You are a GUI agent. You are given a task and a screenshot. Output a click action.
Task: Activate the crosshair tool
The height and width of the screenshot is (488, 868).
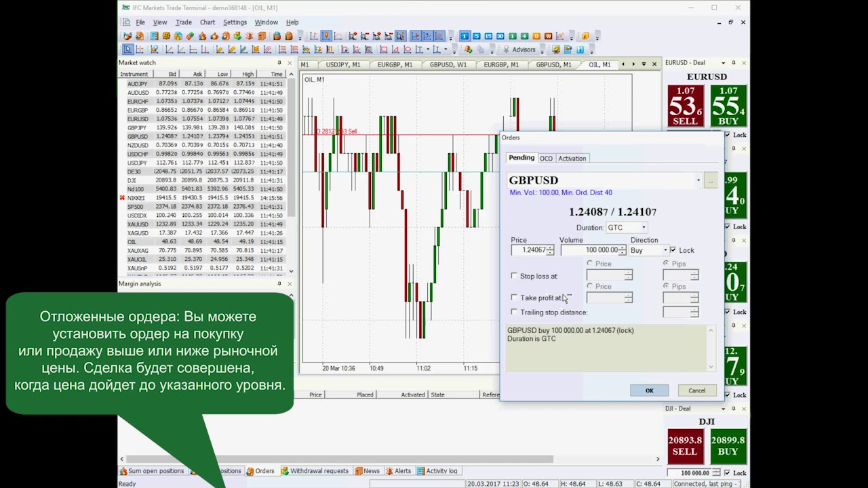coord(140,49)
